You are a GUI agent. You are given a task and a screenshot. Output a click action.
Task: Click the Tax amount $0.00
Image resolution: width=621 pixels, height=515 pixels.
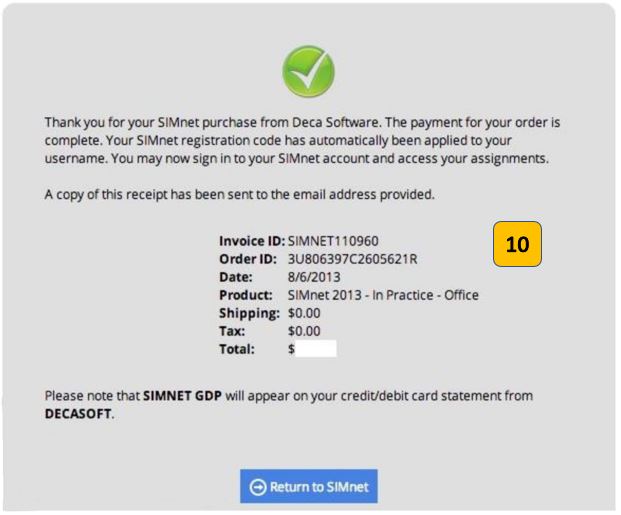point(304,331)
